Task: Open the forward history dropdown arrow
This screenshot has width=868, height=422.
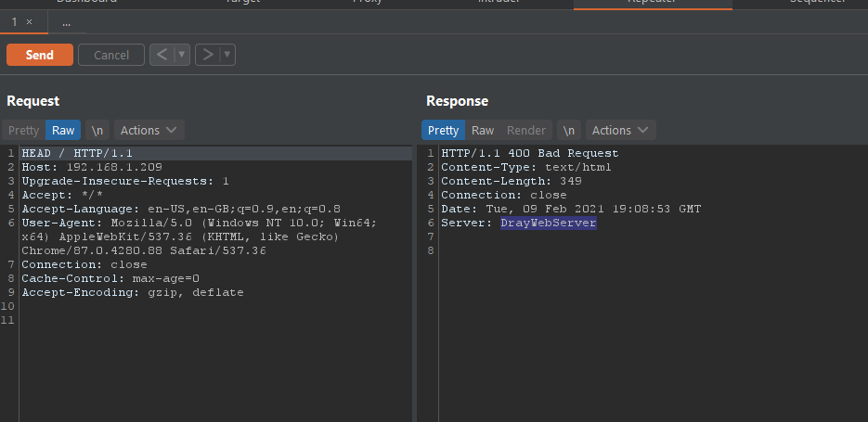Action: point(227,55)
